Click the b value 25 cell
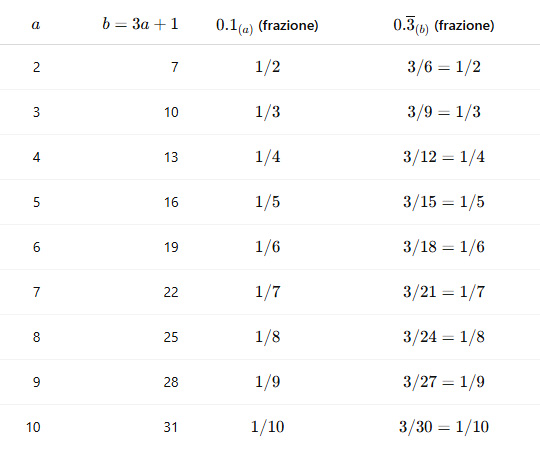Image resolution: width=540 pixels, height=457 pixels. [171, 337]
